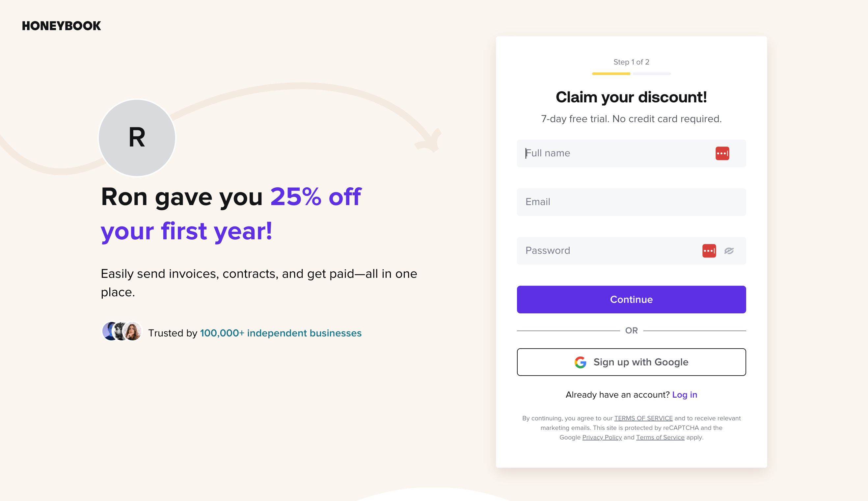868x501 pixels.
Task: Sign up with Google button
Action: pos(631,362)
